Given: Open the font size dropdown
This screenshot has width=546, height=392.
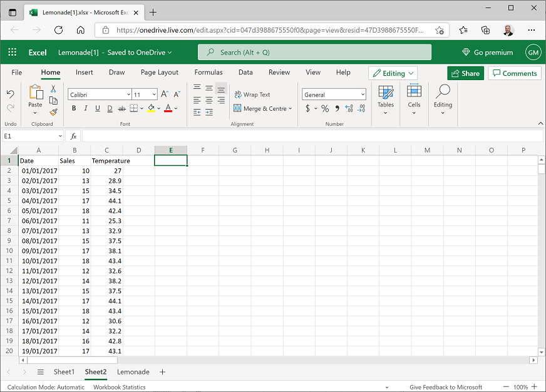Looking at the screenshot, I should point(153,94).
